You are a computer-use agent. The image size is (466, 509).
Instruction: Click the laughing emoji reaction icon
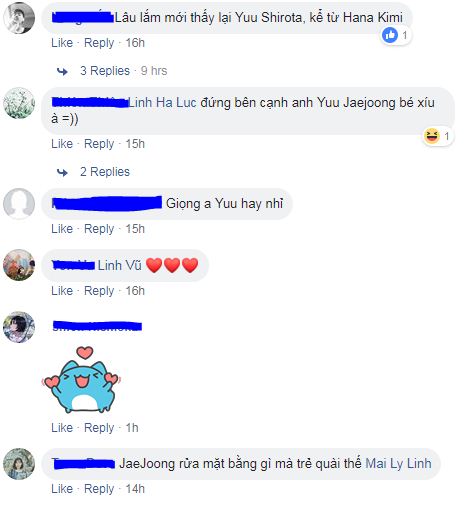click(x=432, y=136)
